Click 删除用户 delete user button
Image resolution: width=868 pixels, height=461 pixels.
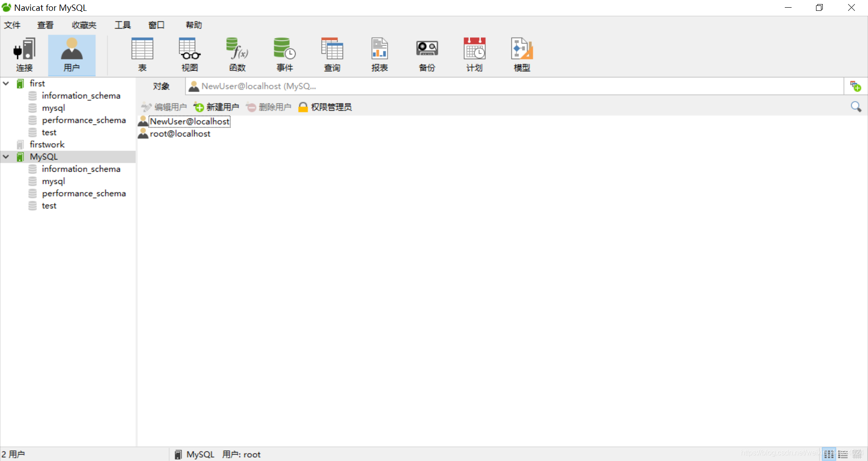269,107
